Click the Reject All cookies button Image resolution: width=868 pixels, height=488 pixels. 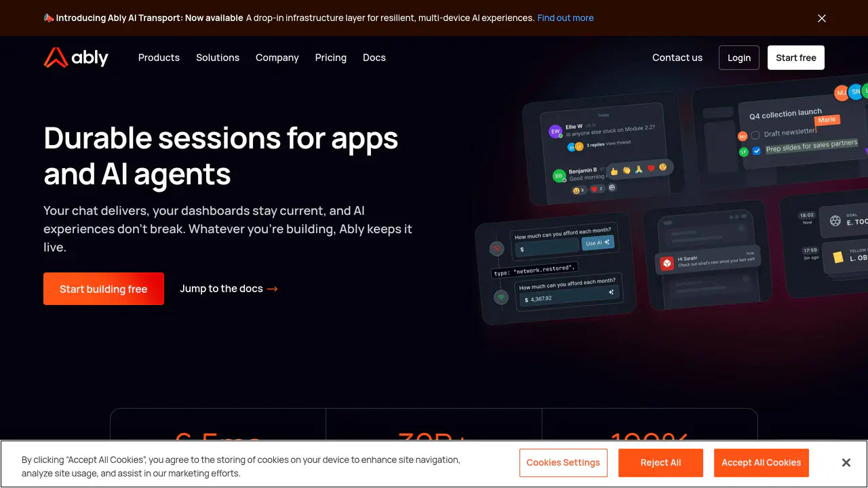[661, 463]
